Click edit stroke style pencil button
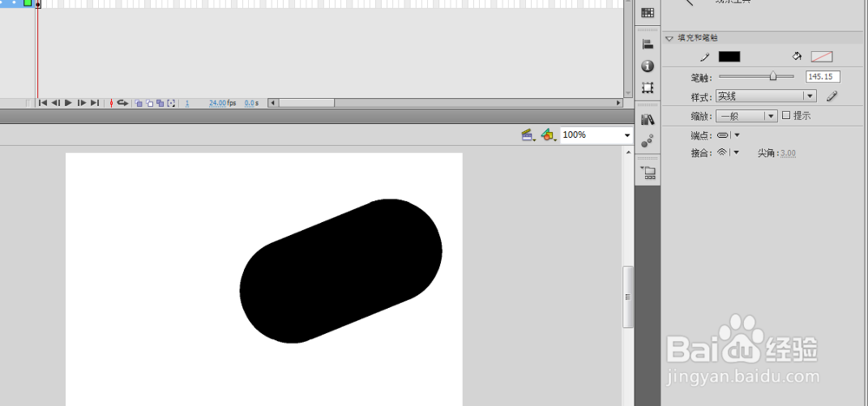This screenshot has width=868, height=406. [x=832, y=96]
